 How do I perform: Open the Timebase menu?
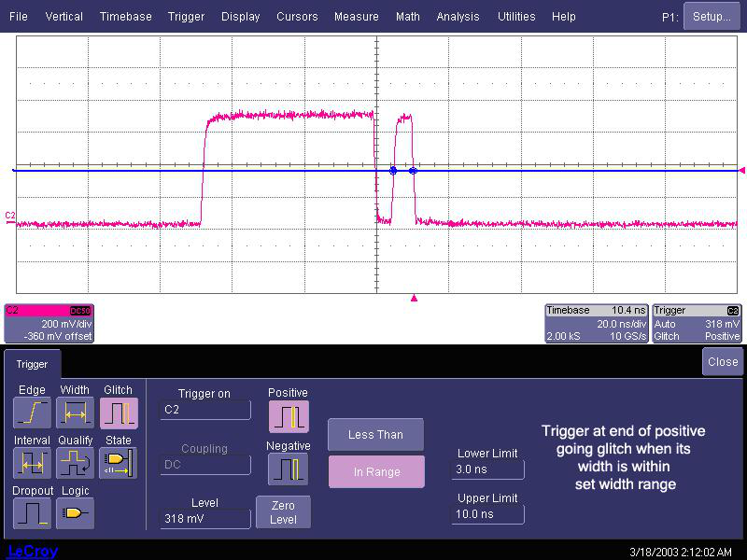pyautogui.click(x=125, y=17)
